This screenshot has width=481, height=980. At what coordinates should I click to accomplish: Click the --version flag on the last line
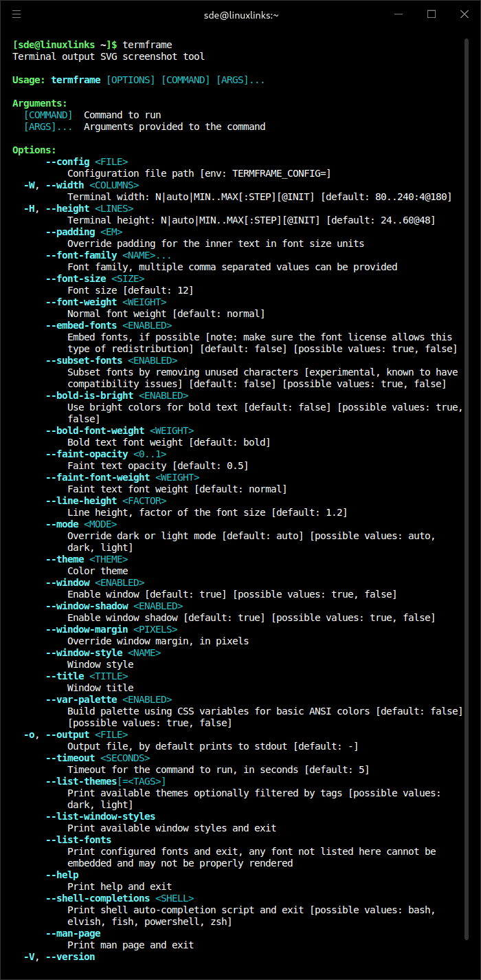pos(70,957)
